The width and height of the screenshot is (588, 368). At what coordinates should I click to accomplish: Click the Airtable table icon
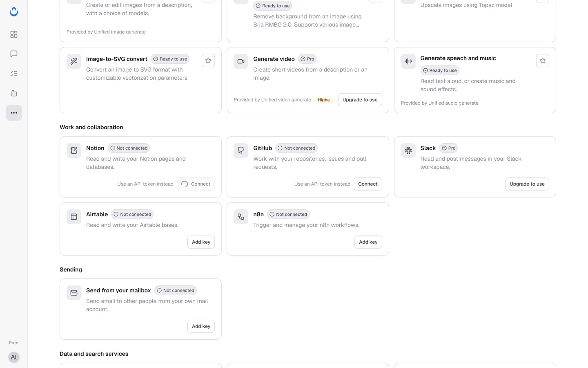click(74, 217)
